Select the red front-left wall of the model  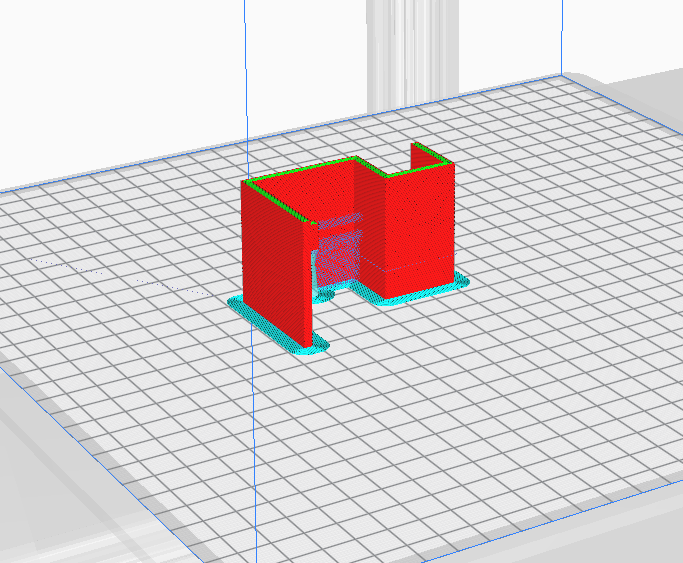click(275, 265)
